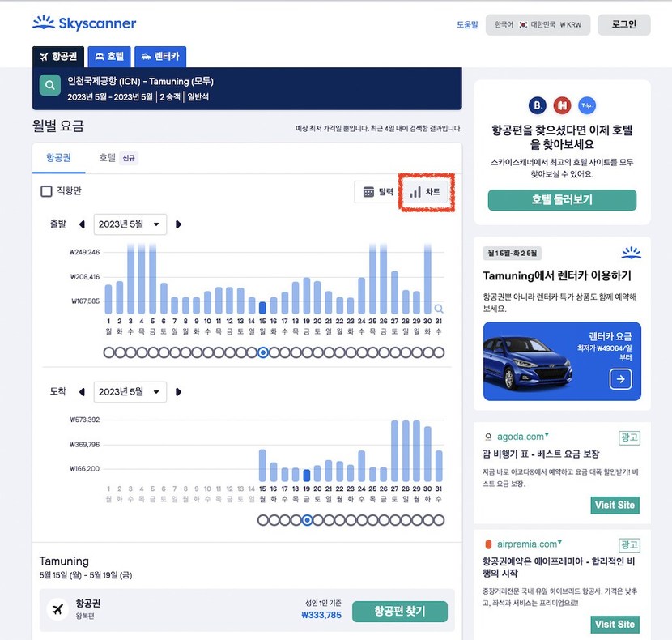Screen dimensions: 672x640
Task: Select departure radio for May 20
Action: point(317,352)
